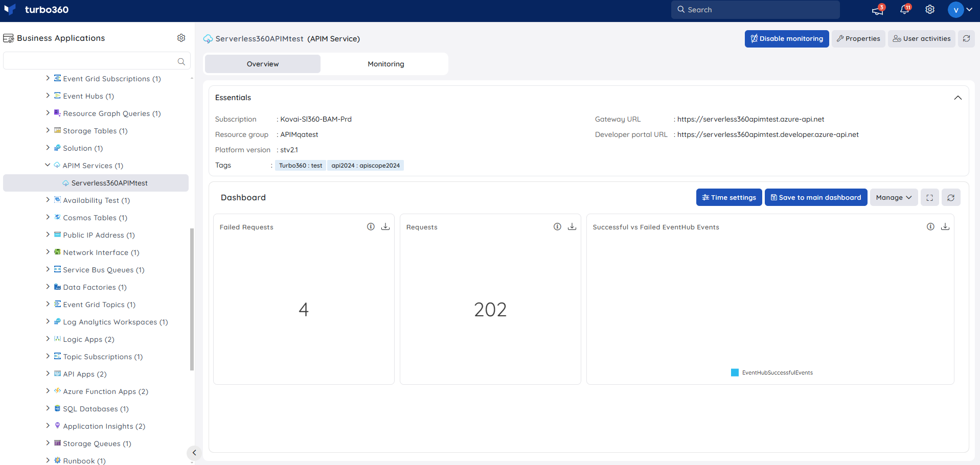Click the Event Grid Topics icon
980x465 pixels.
coord(57,304)
